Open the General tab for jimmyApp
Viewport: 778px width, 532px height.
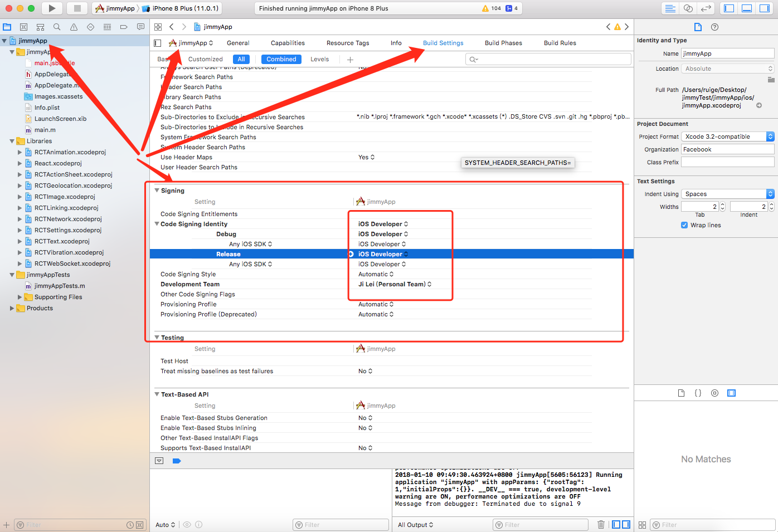tap(238, 43)
